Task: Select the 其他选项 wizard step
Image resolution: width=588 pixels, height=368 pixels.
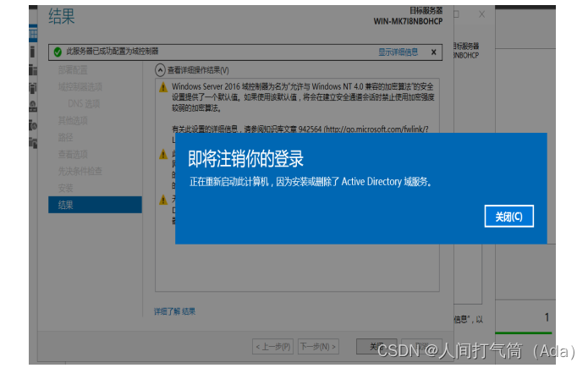Action: pyautogui.click(x=73, y=121)
